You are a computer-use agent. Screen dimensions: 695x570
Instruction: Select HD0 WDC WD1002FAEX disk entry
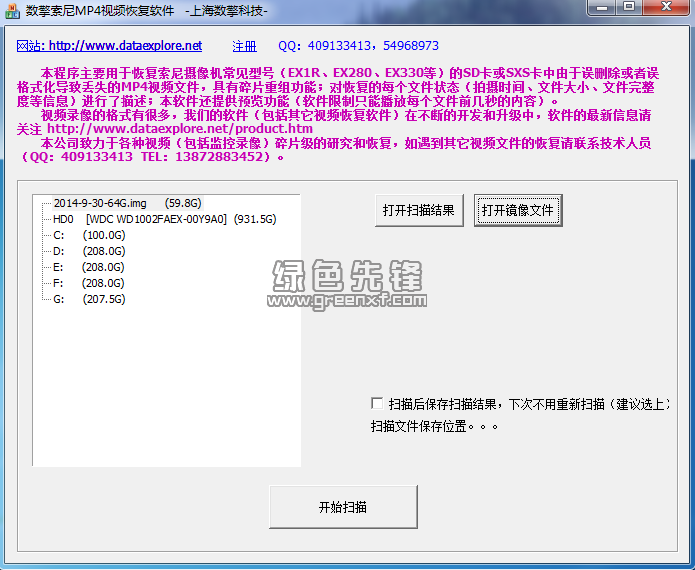click(164, 219)
